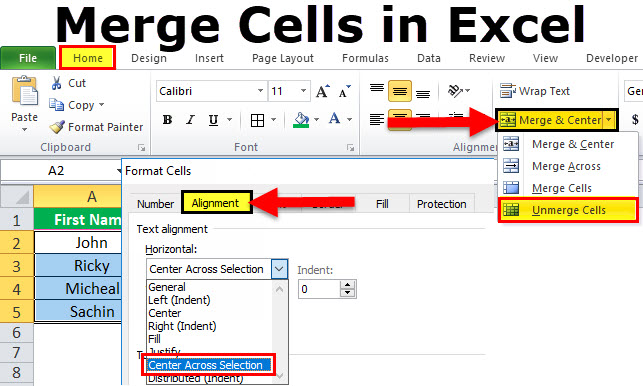Expand the font color palette arrow
The image size is (643, 386).
(x=349, y=120)
